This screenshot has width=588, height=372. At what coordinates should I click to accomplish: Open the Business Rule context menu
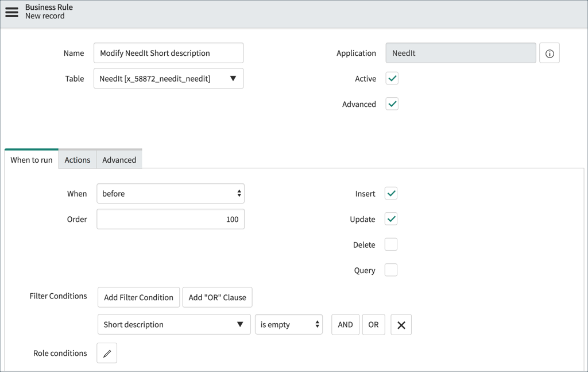point(11,12)
